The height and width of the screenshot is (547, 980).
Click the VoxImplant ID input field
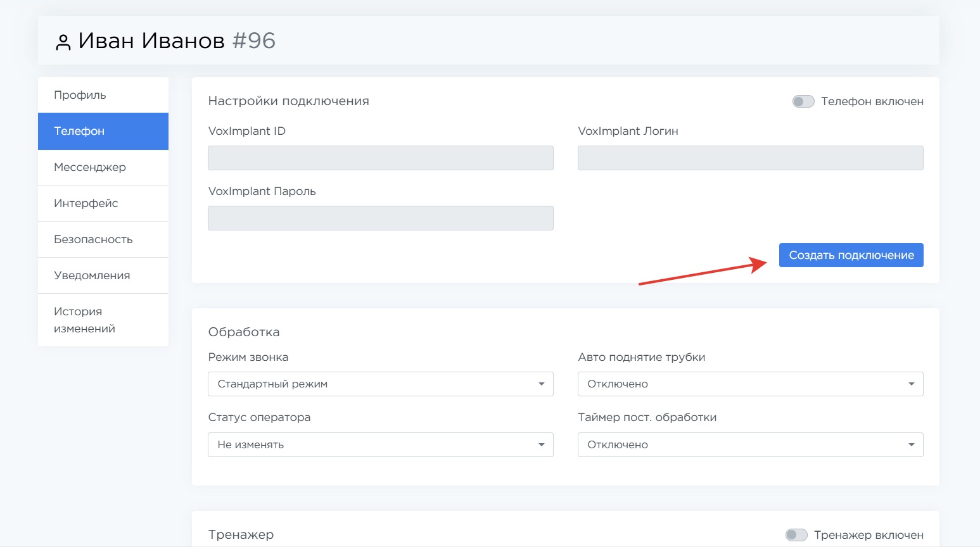coord(380,158)
